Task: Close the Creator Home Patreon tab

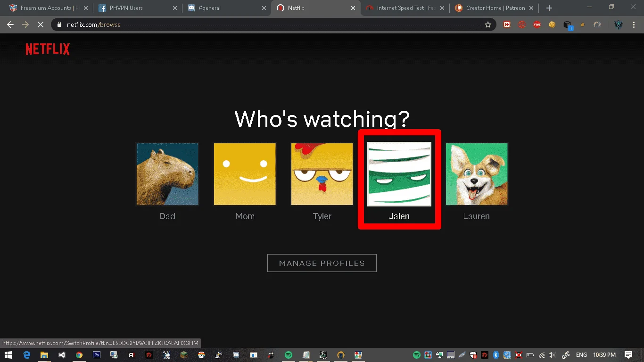Action: point(531,8)
